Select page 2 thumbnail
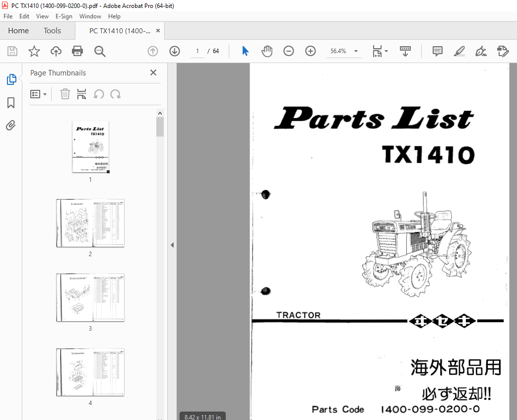Viewport: 517px width, 420px height. (x=90, y=223)
